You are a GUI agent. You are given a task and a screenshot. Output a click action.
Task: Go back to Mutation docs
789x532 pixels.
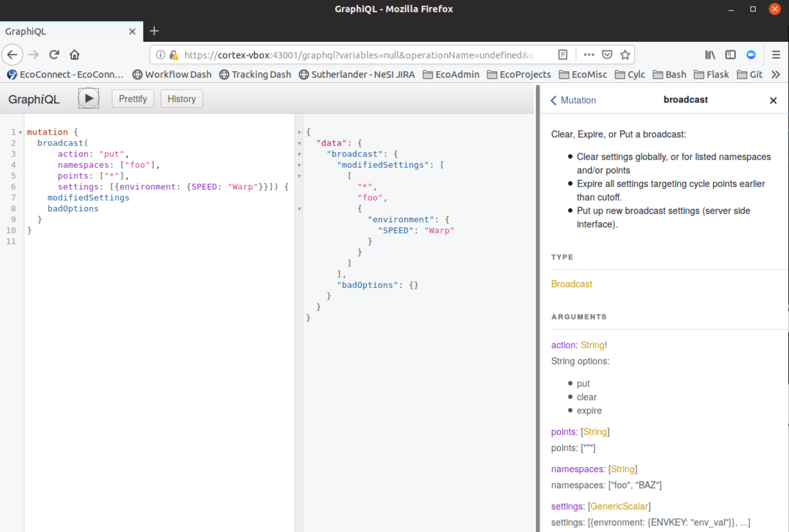tap(573, 100)
